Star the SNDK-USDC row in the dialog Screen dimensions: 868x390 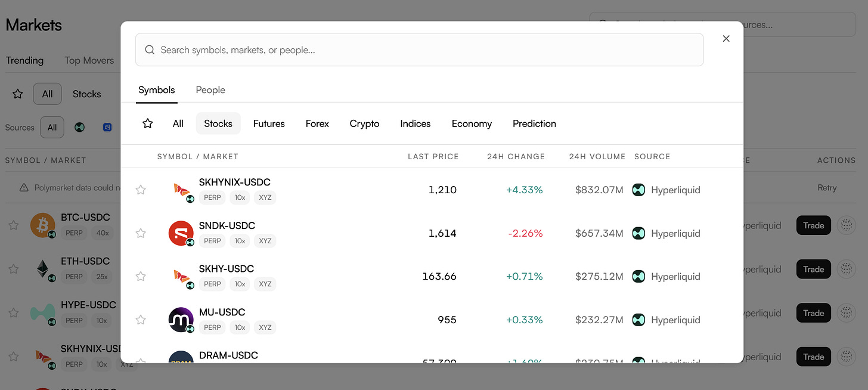point(141,233)
